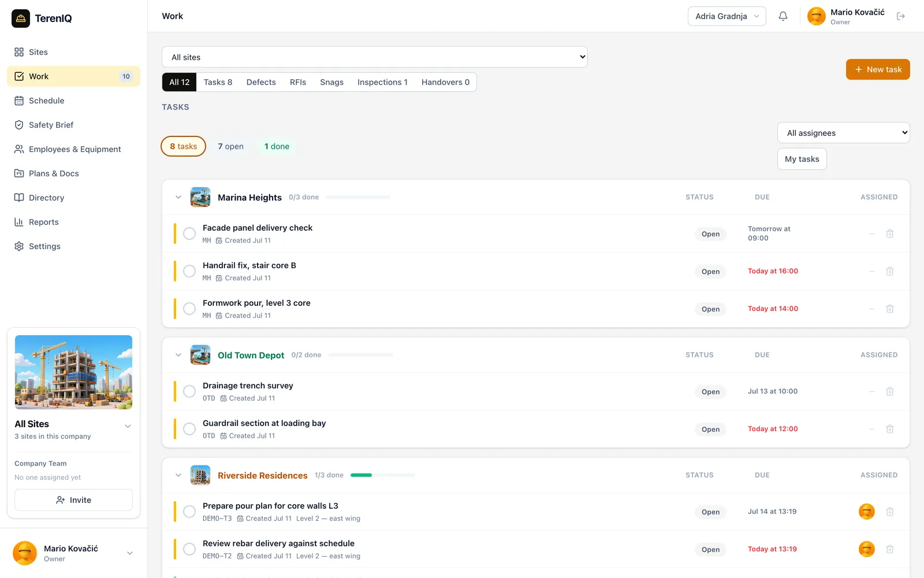Click the Invite button
This screenshot has height=578, width=924.
pos(73,500)
